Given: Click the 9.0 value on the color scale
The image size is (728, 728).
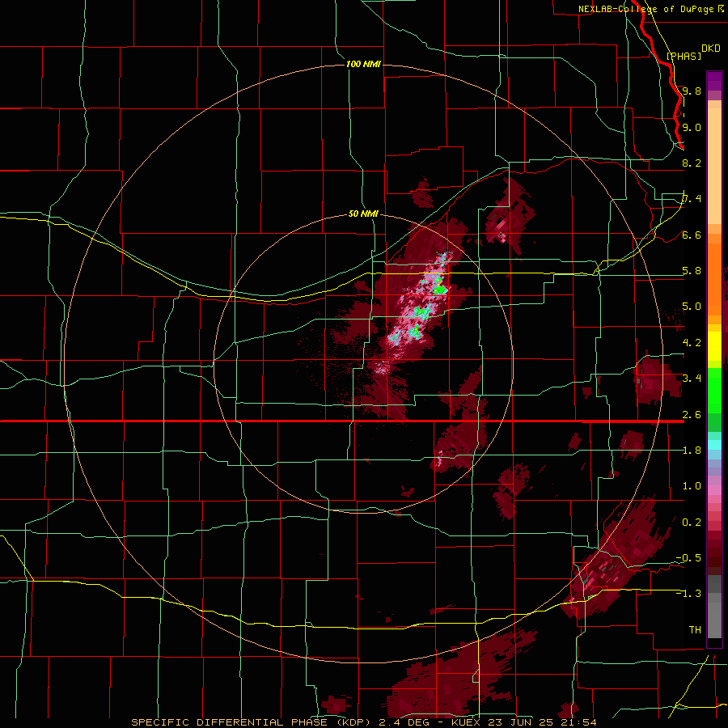Looking at the screenshot, I should point(692,127).
